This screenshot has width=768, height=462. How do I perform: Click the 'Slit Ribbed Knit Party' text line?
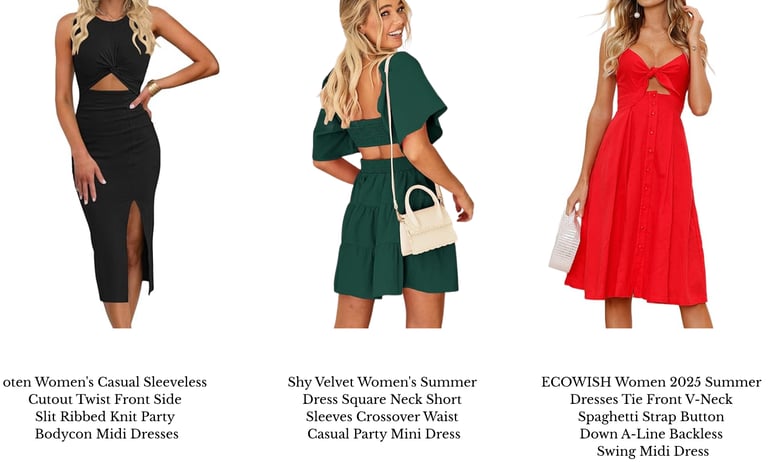pyautogui.click(x=105, y=417)
